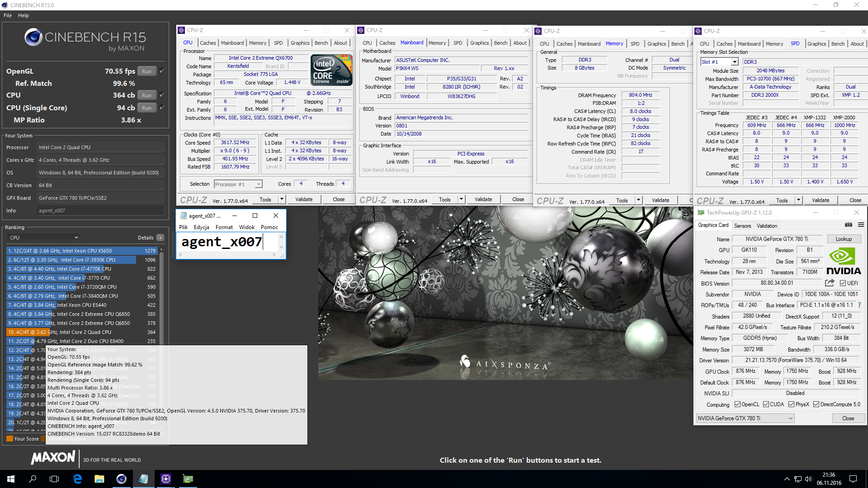The height and width of the screenshot is (488, 868).
Task: Click the volume tray icon
Action: tap(808, 479)
